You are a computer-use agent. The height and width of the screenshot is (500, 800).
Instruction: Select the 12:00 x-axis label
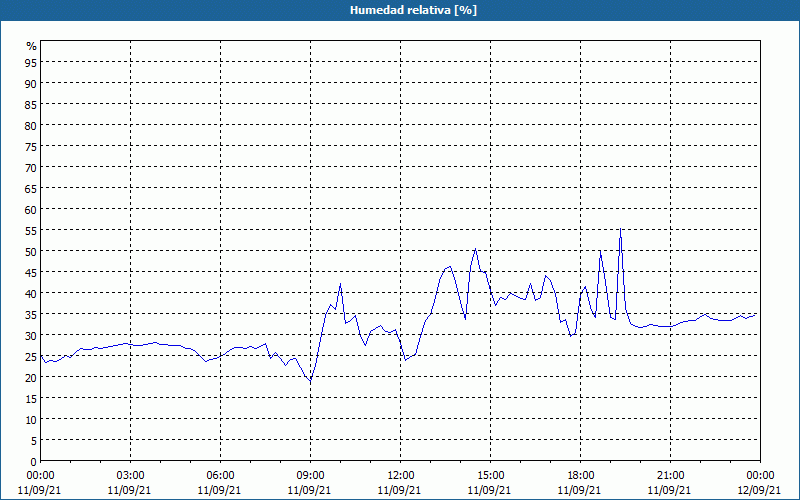tap(401, 476)
